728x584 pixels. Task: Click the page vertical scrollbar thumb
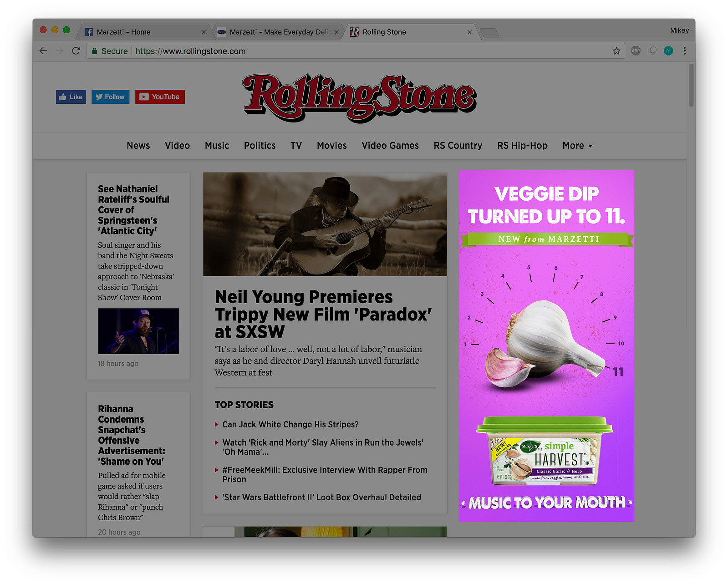pyautogui.click(x=691, y=85)
